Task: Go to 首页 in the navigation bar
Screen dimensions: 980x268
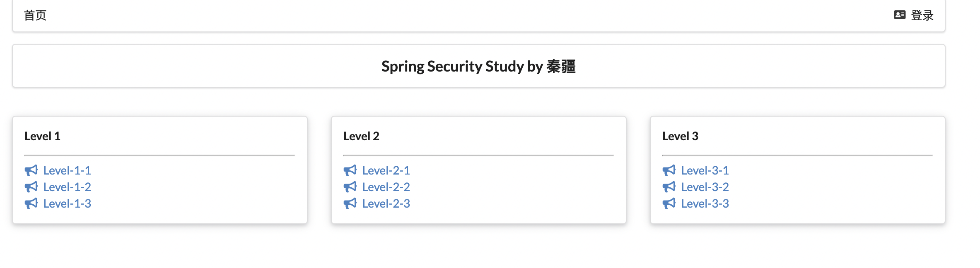Action: 35,16
